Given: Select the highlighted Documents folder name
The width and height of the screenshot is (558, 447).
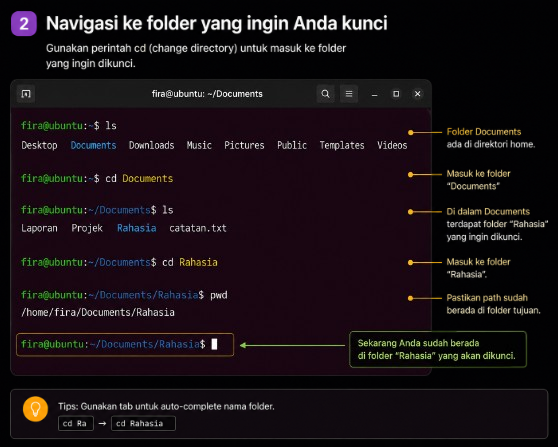Looking at the screenshot, I should [x=93, y=145].
